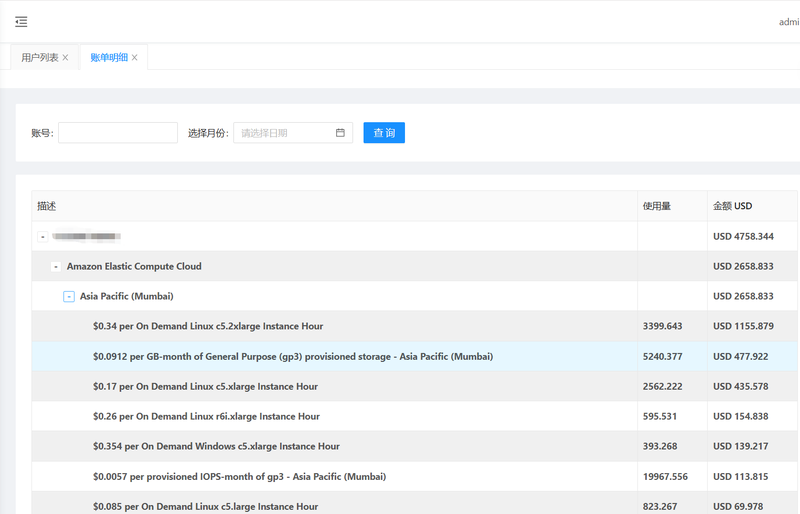
Task: Click usage value 595.531
Action: tap(660, 417)
